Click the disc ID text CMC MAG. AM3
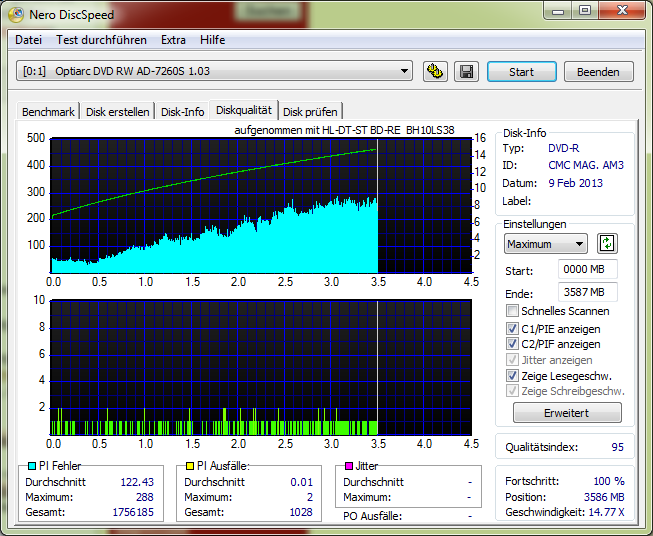This screenshot has width=653, height=536. 586,165
